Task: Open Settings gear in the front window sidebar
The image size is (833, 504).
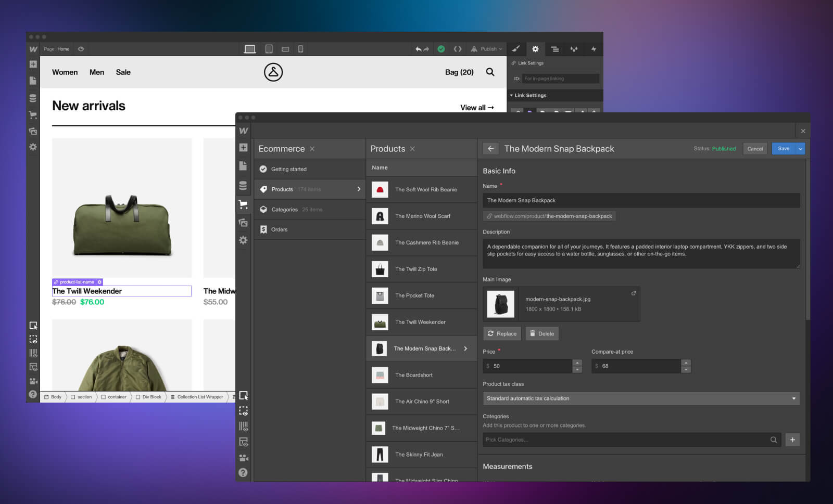Action: point(243,240)
